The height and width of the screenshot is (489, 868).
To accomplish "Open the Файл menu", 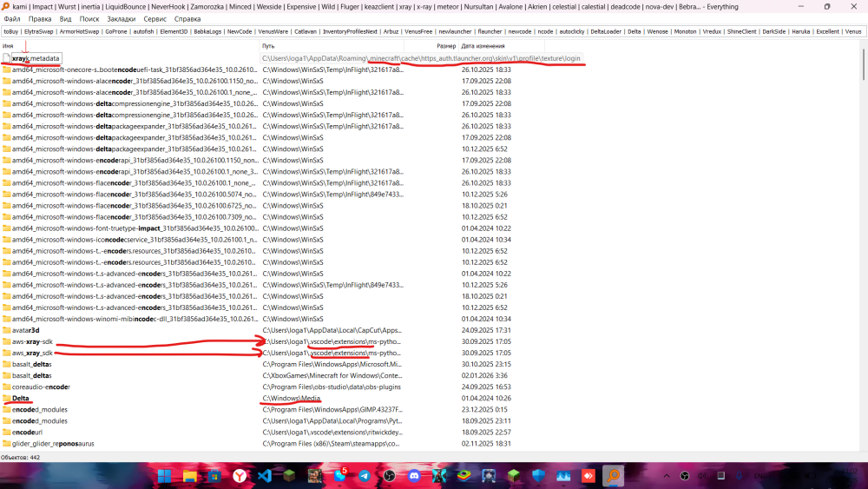I will (11, 19).
